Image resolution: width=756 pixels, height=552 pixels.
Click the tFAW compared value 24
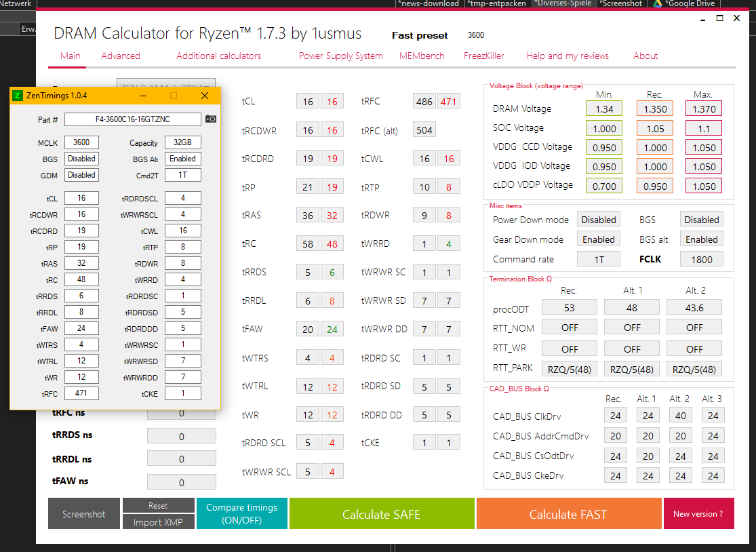click(332, 330)
